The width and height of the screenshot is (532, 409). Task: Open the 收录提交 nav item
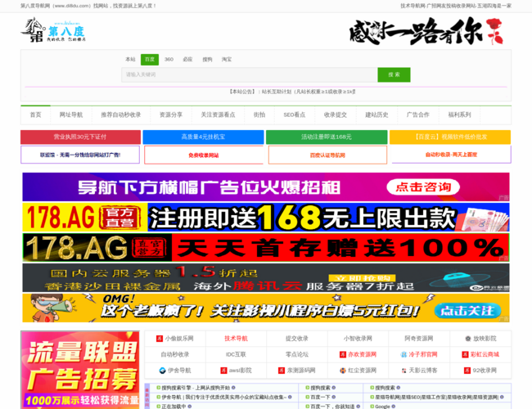tap(336, 115)
